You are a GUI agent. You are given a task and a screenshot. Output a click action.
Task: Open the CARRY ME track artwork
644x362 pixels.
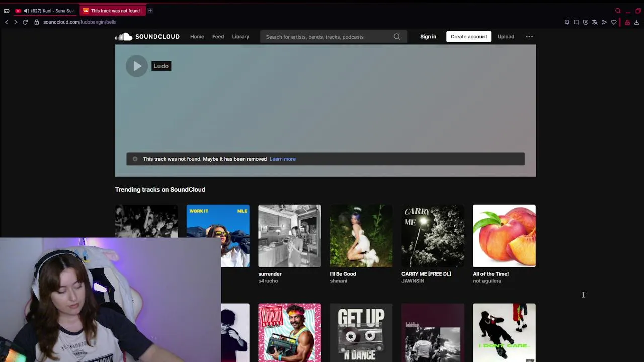click(x=433, y=236)
